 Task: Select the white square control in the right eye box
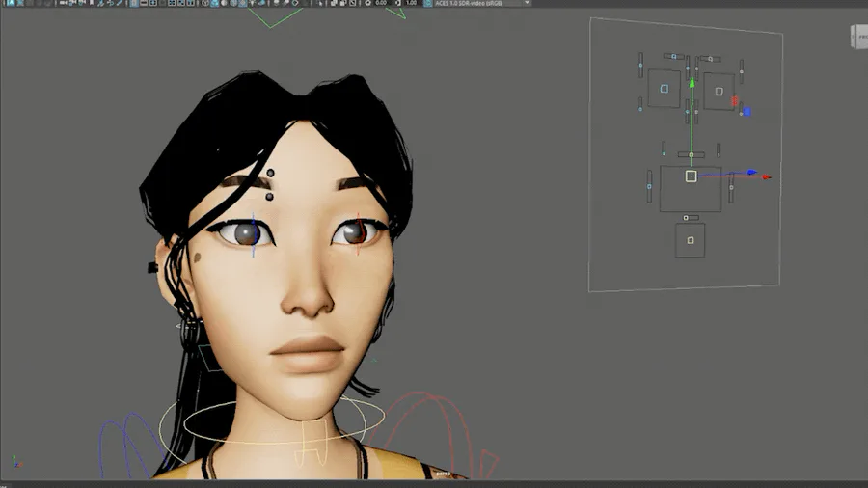(719, 92)
